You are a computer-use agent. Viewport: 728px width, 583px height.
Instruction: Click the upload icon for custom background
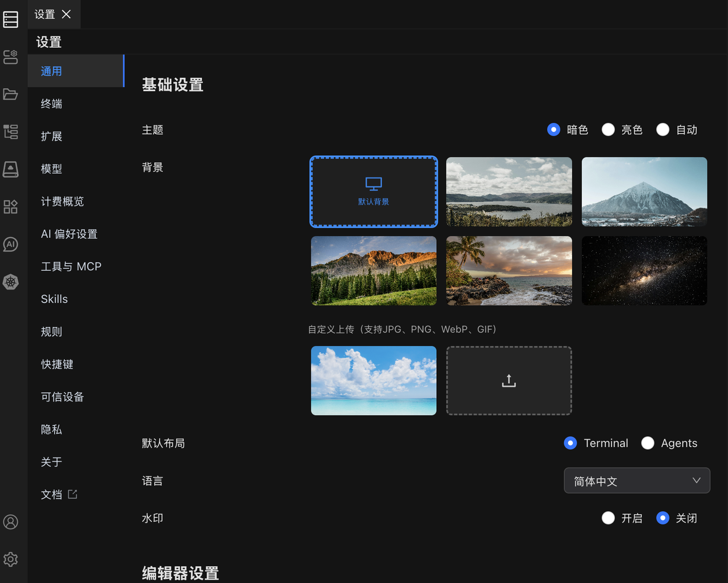coord(508,381)
